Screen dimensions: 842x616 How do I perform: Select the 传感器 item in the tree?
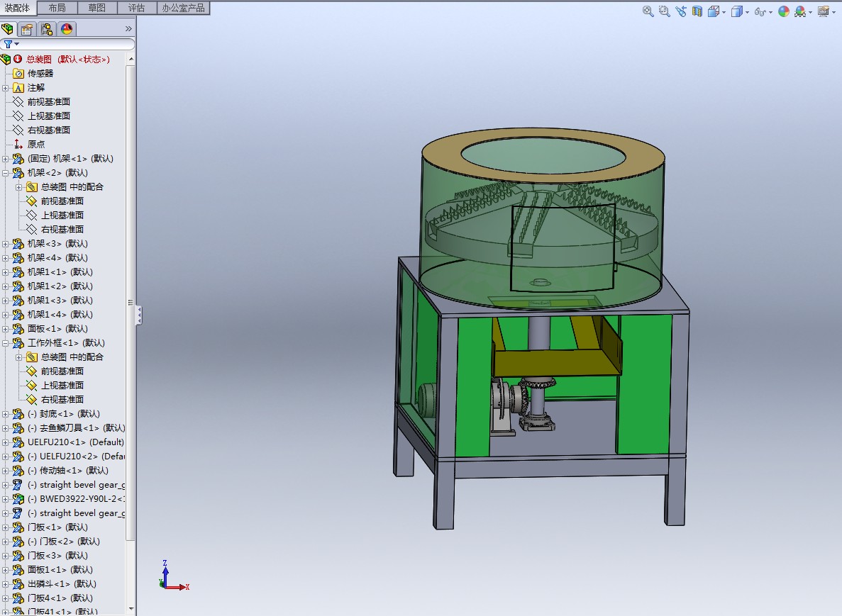click(40, 74)
